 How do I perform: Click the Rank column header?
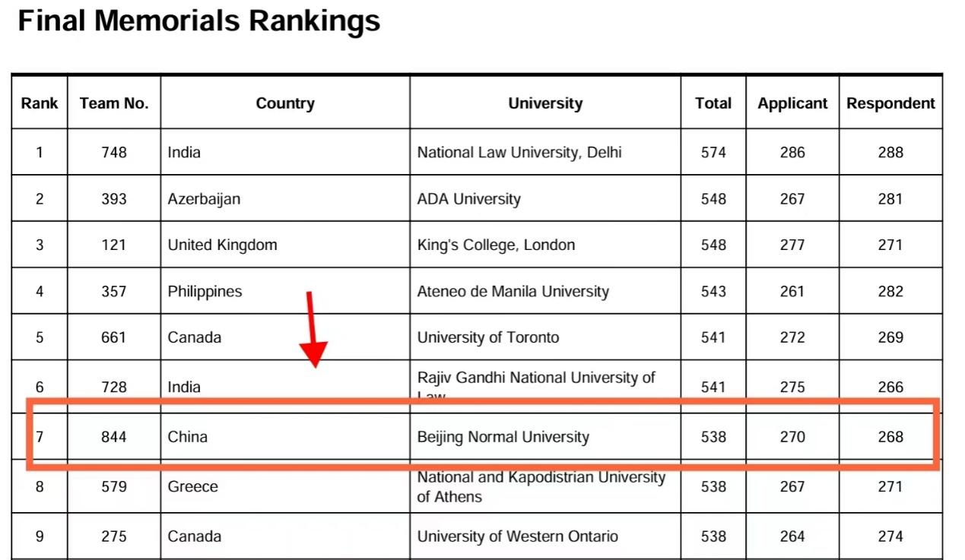click(40, 103)
